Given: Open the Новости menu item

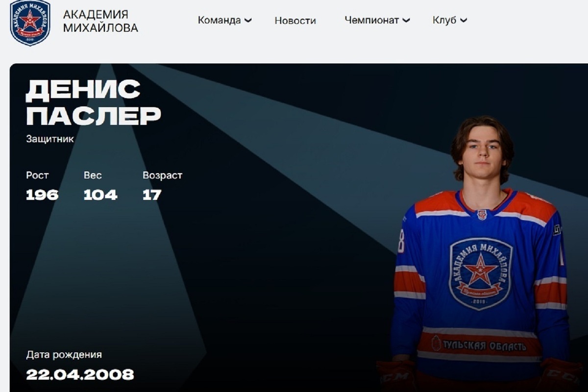Looking at the screenshot, I should [x=295, y=21].
